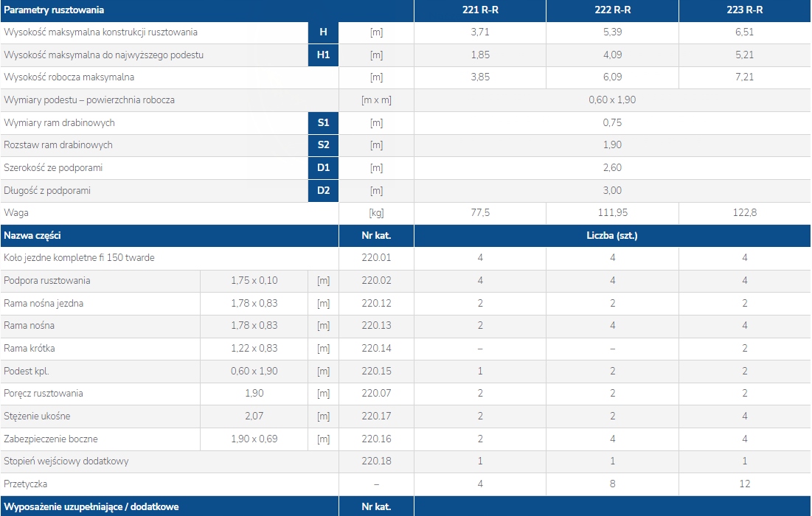Select 'Szerokość ze podporami' row label

[x=53, y=167]
